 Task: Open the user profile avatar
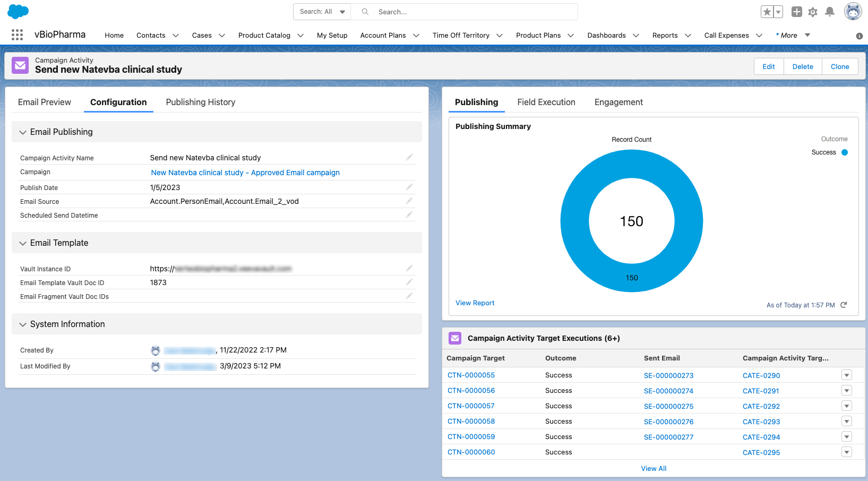(x=853, y=11)
